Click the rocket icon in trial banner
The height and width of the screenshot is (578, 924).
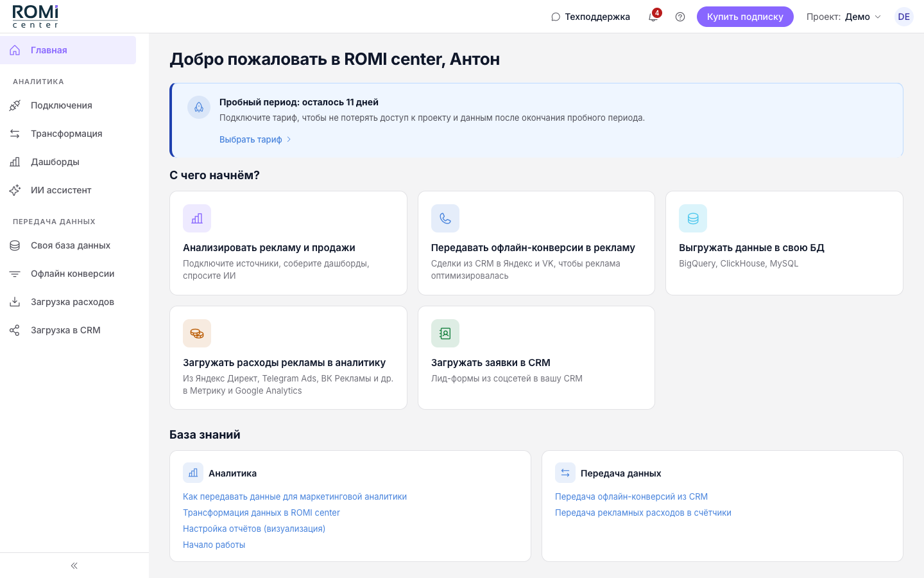coord(199,107)
